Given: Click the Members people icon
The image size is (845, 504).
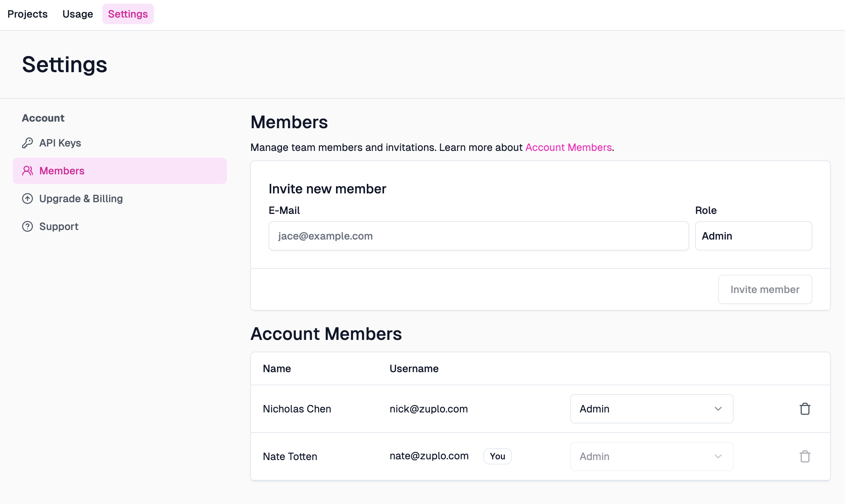Looking at the screenshot, I should tap(27, 171).
